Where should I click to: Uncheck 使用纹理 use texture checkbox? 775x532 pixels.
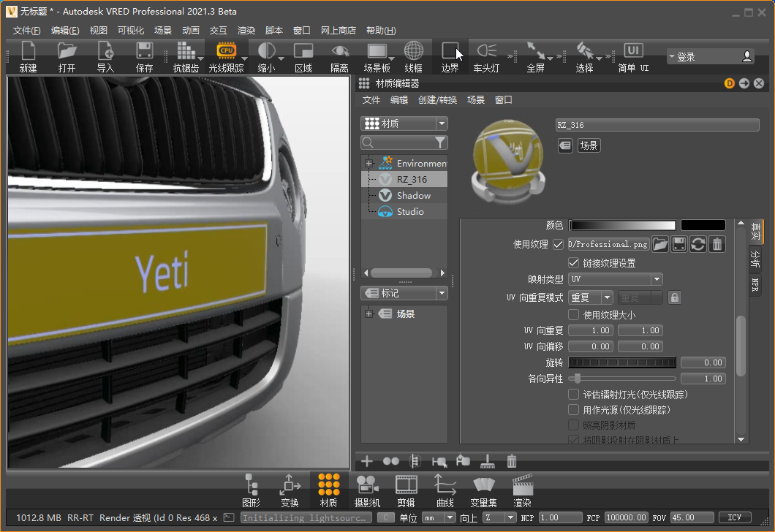558,244
